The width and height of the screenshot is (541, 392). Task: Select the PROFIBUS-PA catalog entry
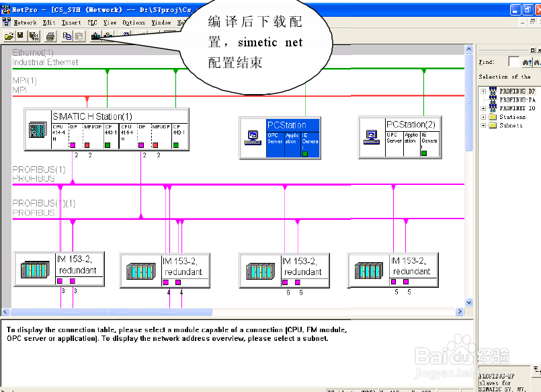tap(516, 100)
